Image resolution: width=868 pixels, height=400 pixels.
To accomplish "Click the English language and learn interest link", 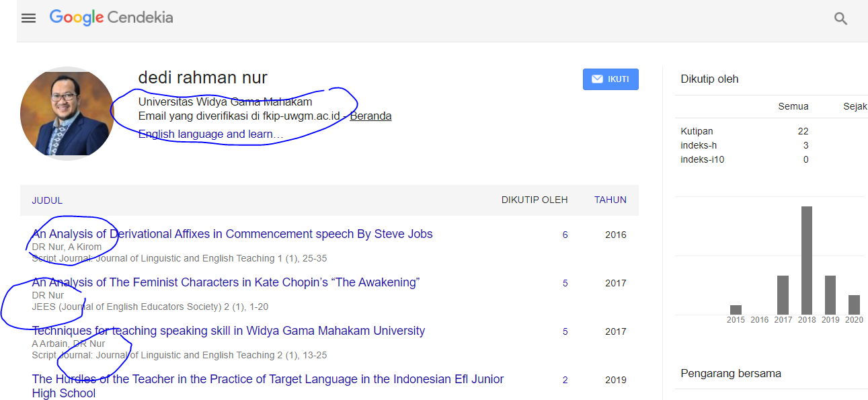I will point(210,134).
